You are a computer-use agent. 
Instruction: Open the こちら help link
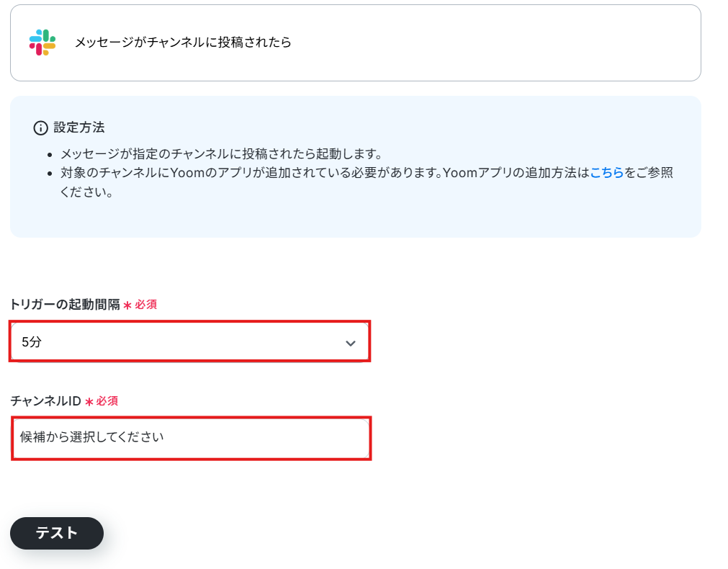pyautogui.click(x=606, y=173)
